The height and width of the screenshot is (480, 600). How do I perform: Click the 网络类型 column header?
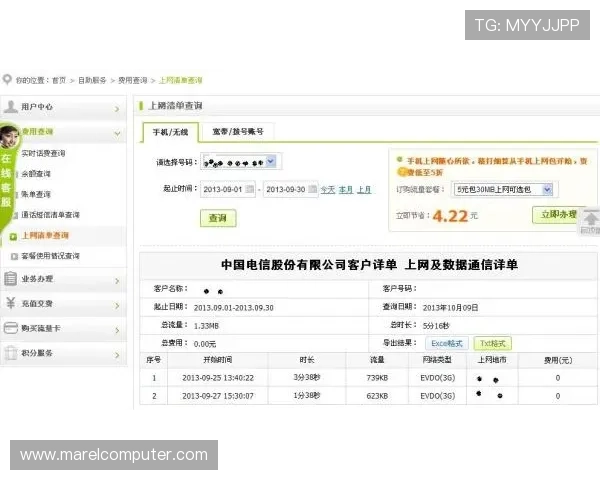pyautogui.click(x=437, y=360)
